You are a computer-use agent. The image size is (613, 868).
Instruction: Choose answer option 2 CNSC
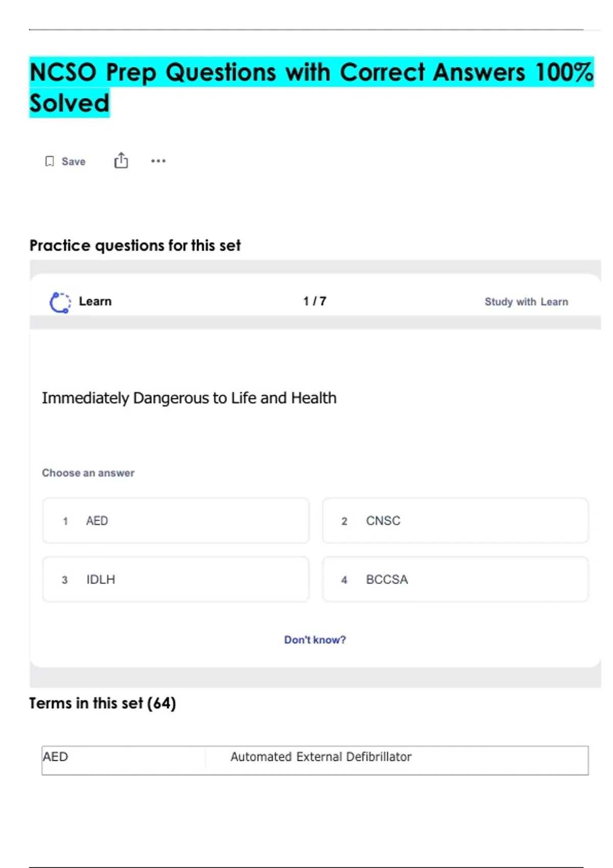pyautogui.click(x=455, y=521)
